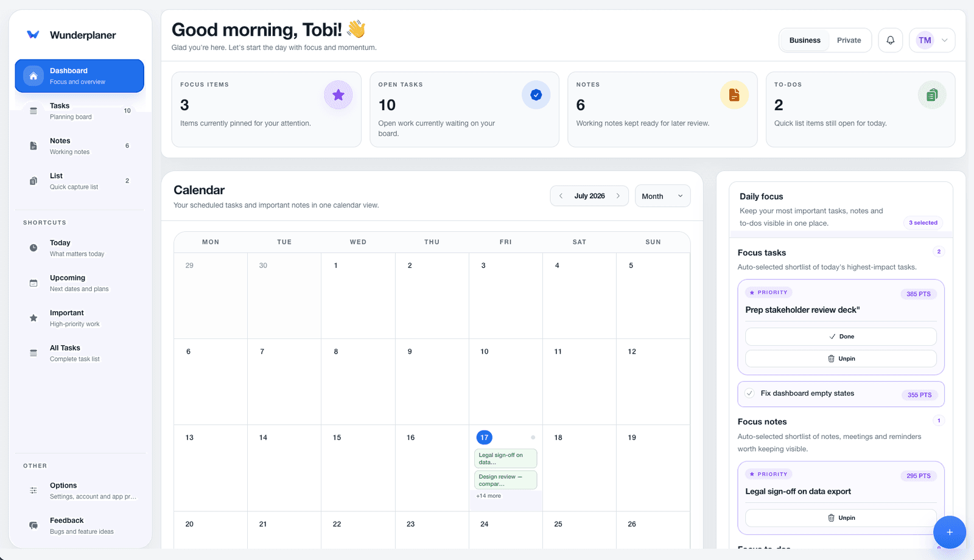Click the Notes count badge 6

[x=127, y=146]
